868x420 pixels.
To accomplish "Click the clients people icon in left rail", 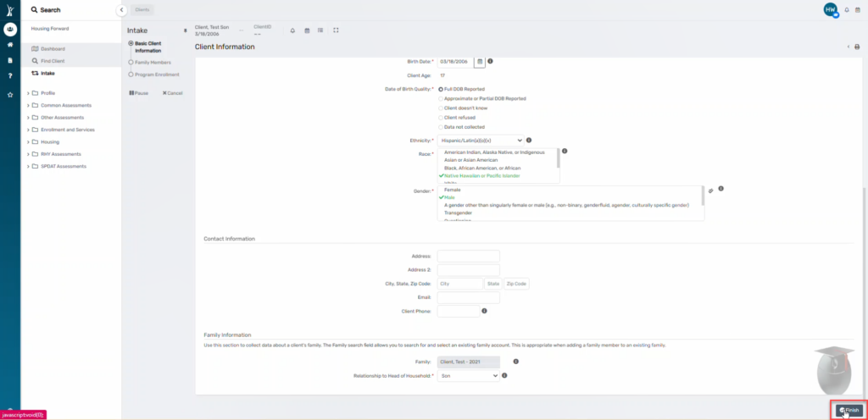I will coord(10,30).
